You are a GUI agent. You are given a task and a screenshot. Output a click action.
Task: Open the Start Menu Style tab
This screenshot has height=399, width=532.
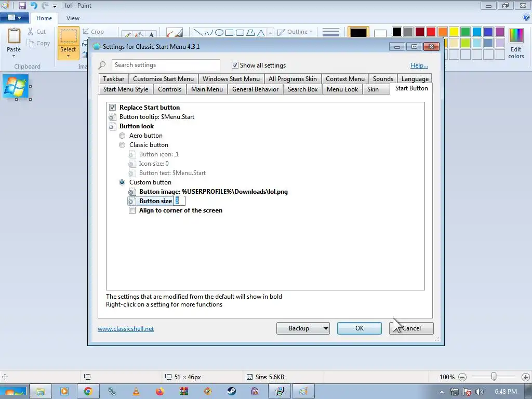[126, 89]
